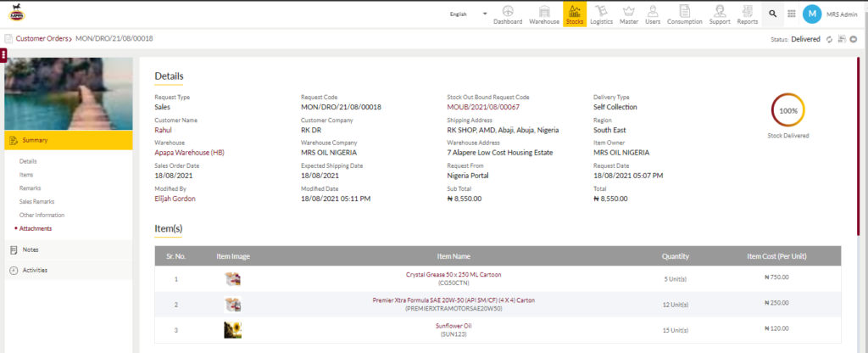Click the 100% Stock Delivered progress ring
The image size is (868, 353).
pos(787,110)
